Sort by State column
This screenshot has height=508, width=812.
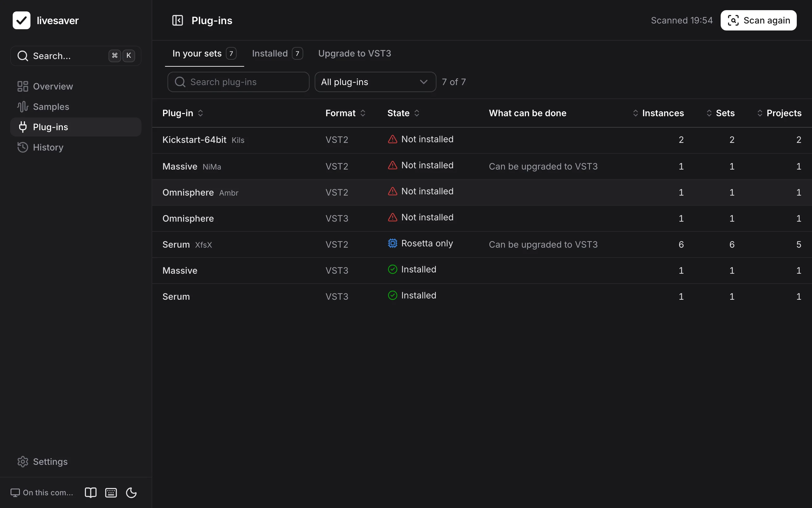pos(404,113)
